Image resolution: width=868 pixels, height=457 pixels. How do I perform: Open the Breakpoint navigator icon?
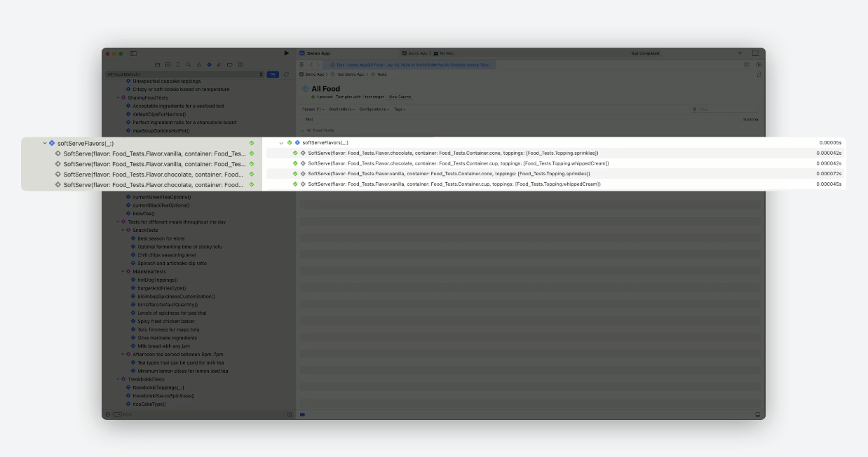(229, 64)
